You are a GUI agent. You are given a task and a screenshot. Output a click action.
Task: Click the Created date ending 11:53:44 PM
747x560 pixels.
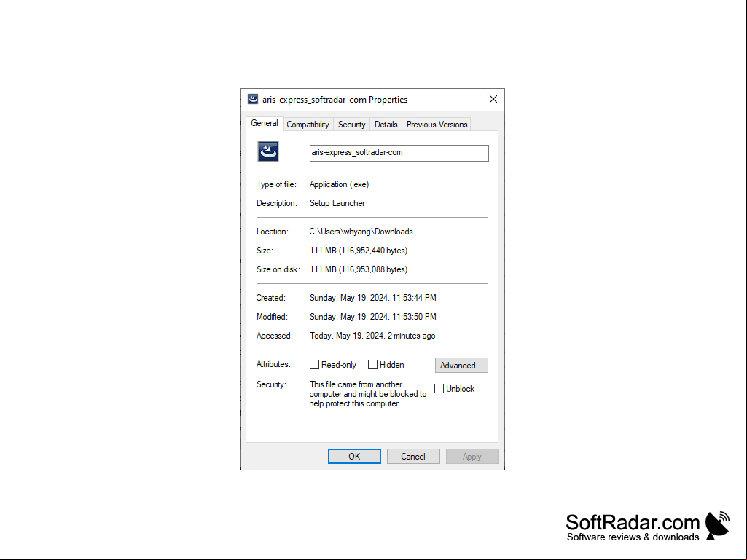[x=373, y=298]
